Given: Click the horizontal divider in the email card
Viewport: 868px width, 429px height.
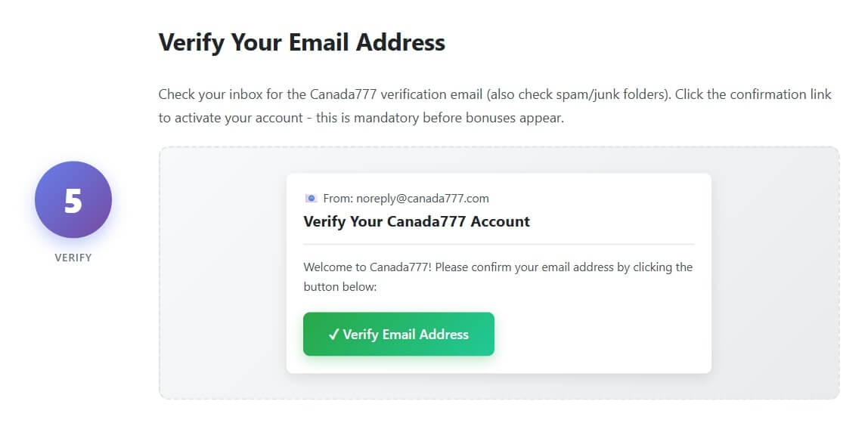Looking at the screenshot, I should point(498,245).
